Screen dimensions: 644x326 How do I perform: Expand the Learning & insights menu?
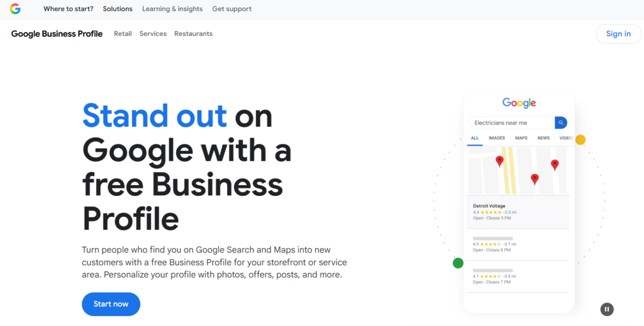(x=172, y=9)
